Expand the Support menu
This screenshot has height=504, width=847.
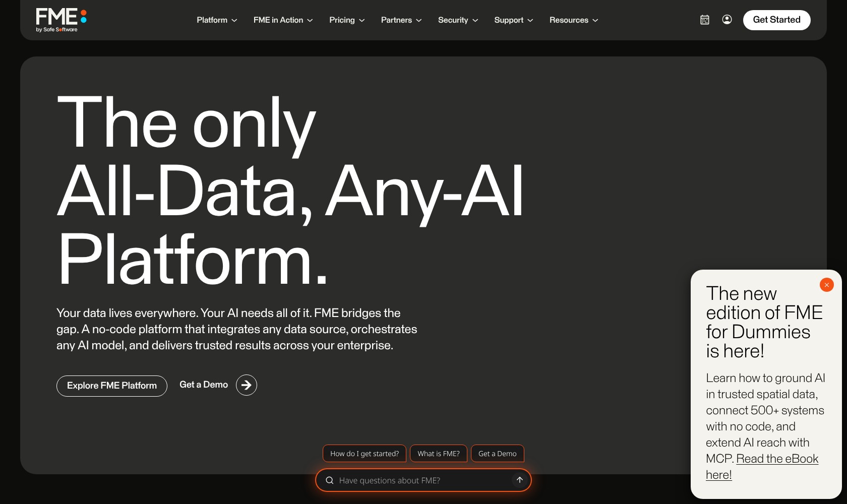[514, 20]
